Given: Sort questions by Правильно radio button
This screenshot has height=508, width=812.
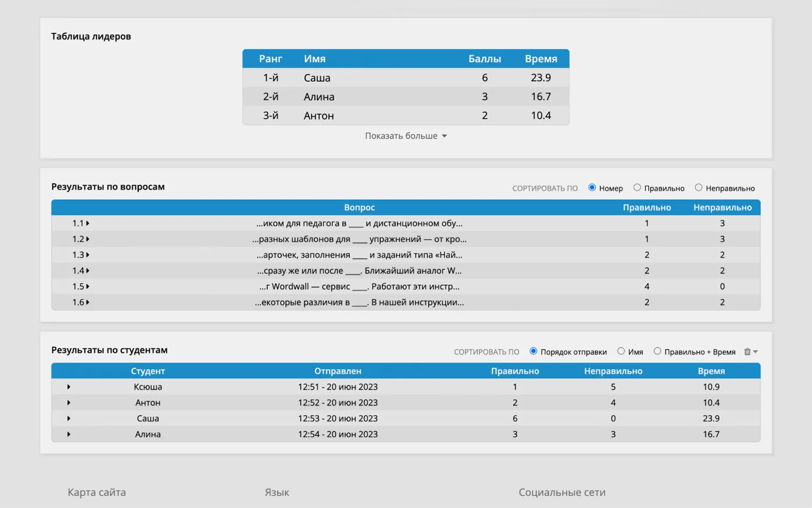Looking at the screenshot, I should 637,188.
